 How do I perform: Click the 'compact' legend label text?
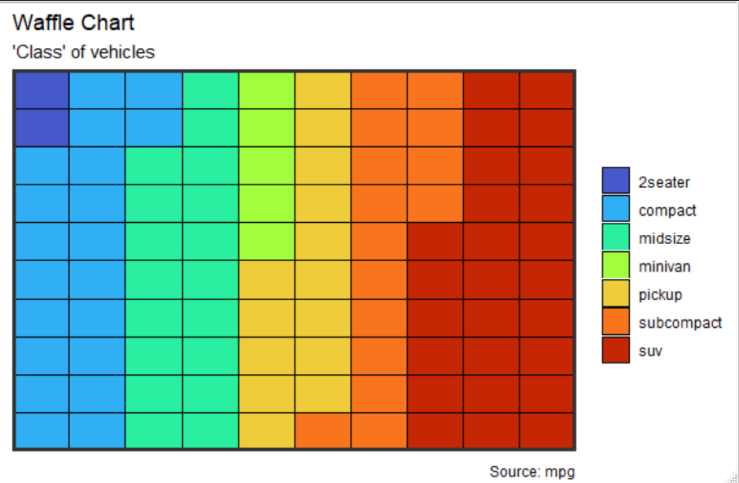click(x=667, y=211)
